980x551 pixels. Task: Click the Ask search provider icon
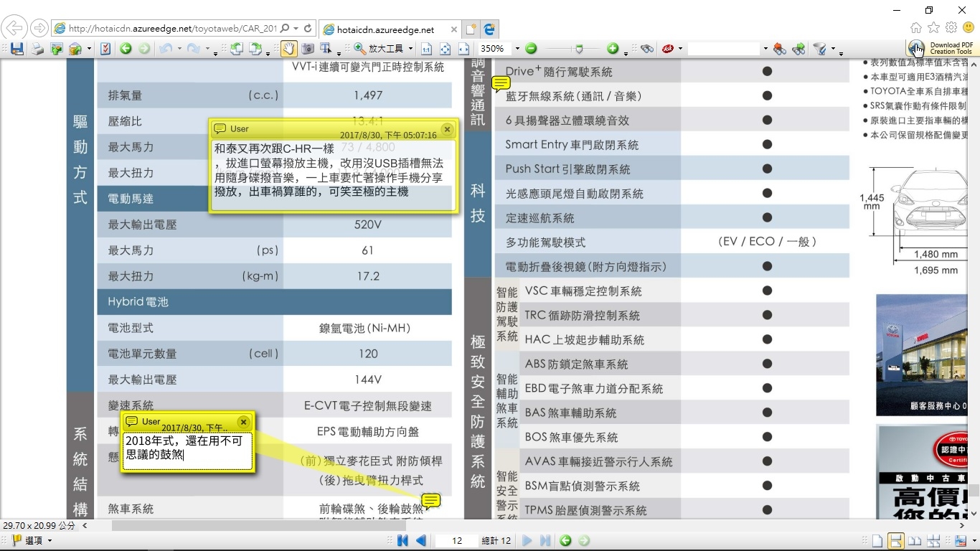point(667,49)
